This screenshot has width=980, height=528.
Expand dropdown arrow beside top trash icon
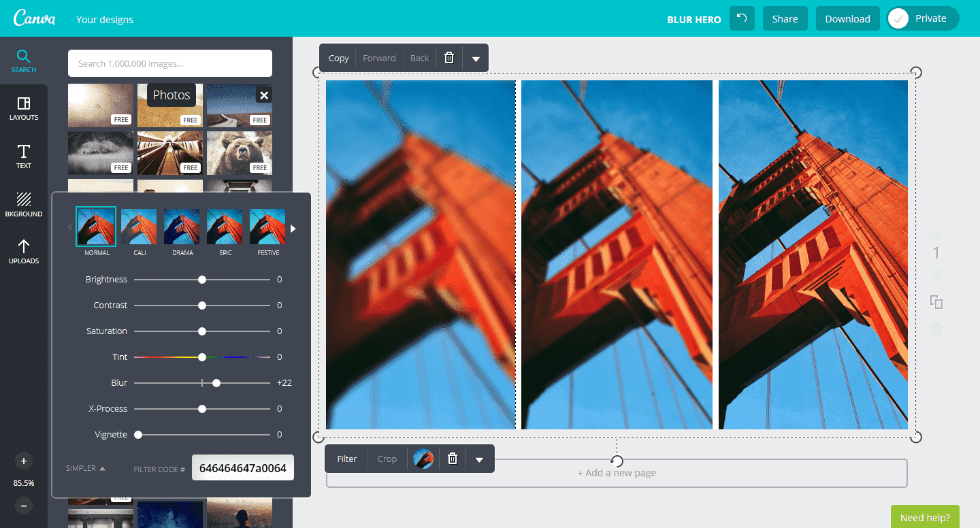476,59
